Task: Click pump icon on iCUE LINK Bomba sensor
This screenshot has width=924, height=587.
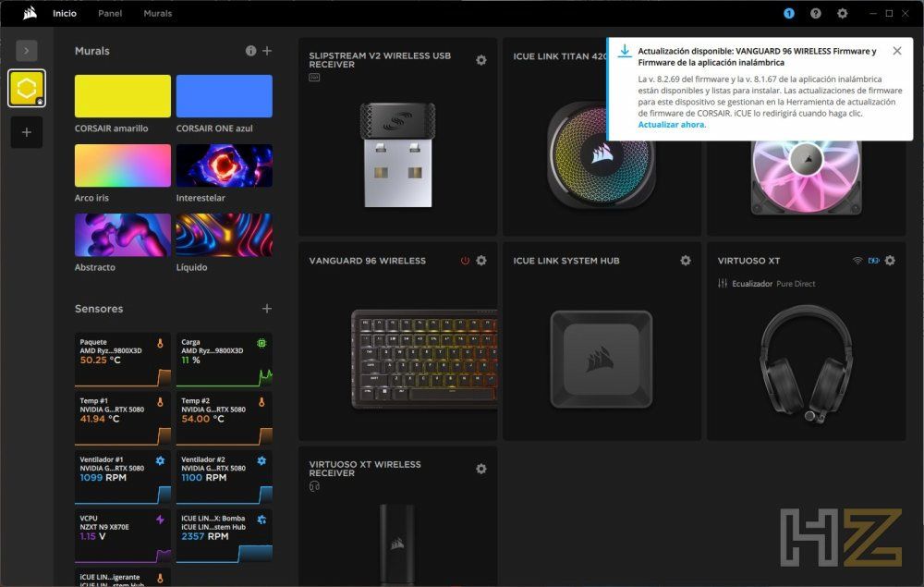Action: (261, 520)
